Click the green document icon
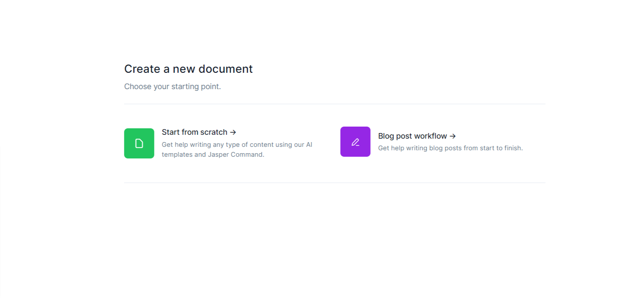Viewport: 644px width, 307px height. click(139, 143)
